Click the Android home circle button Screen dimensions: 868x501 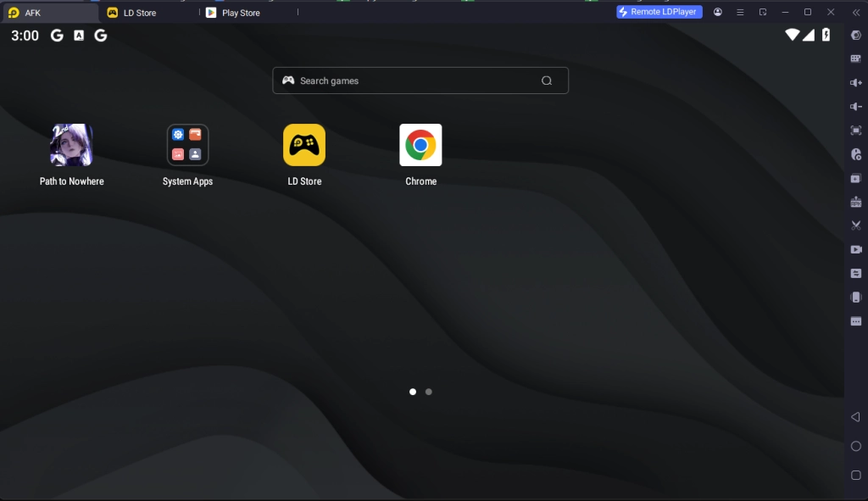pos(856,446)
